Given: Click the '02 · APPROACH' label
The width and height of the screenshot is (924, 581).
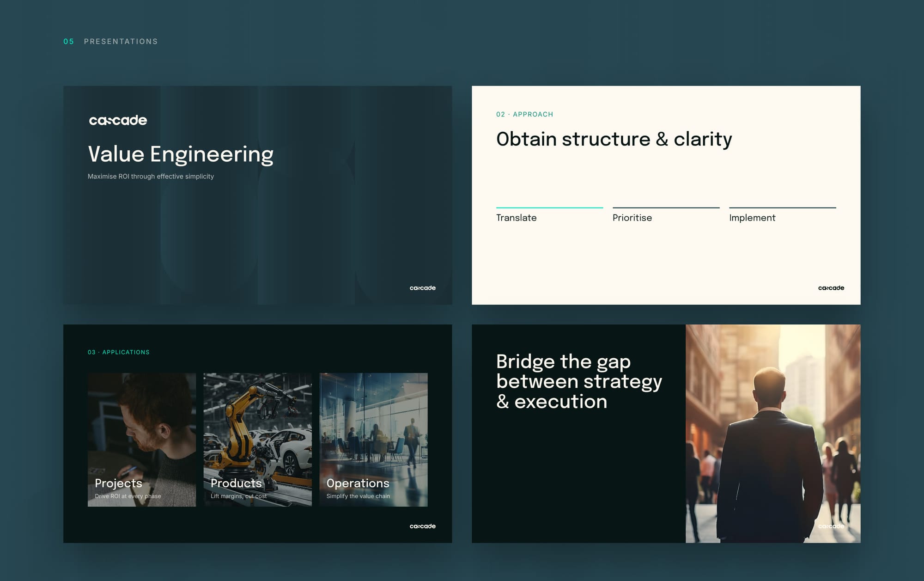Looking at the screenshot, I should click(524, 114).
